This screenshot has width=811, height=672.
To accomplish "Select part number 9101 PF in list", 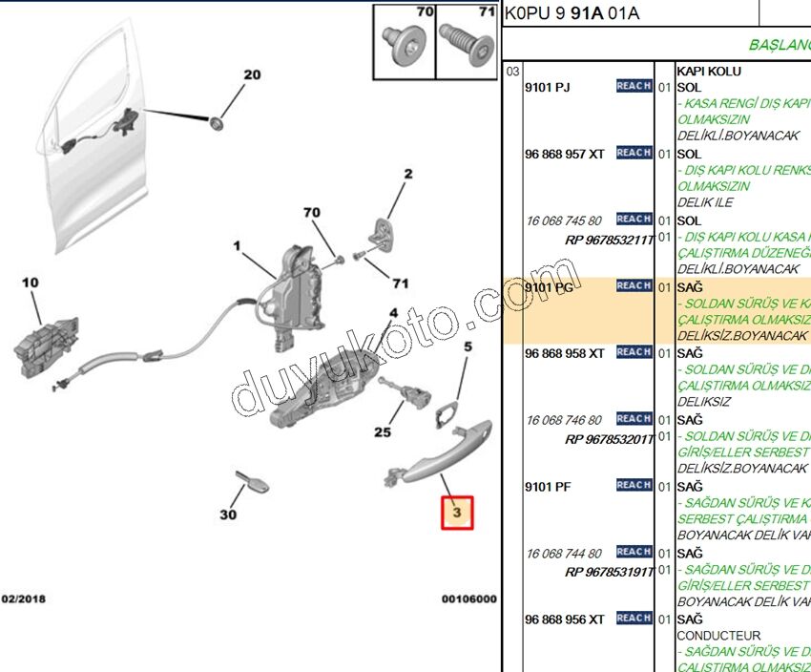I will [548, 487].
